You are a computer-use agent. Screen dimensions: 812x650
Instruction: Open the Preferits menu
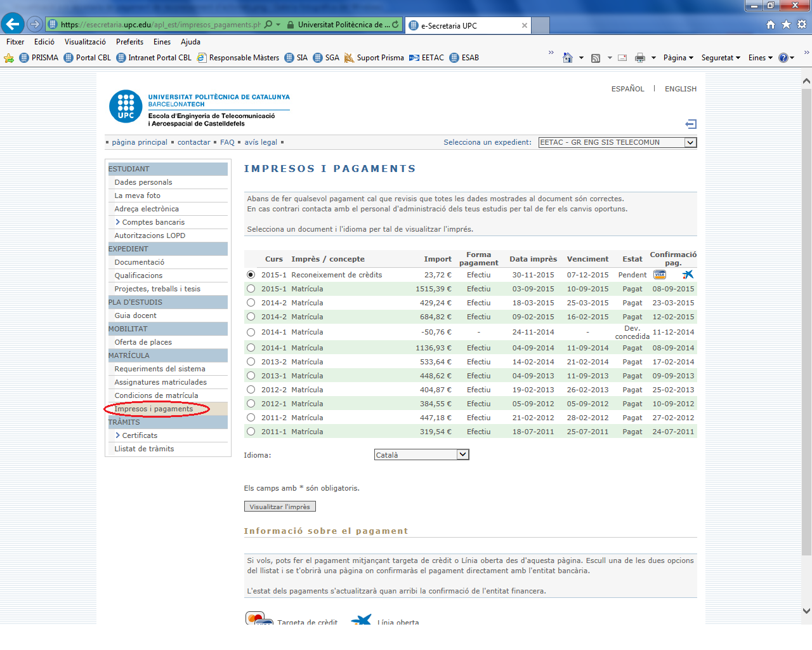tap(129, 42)
